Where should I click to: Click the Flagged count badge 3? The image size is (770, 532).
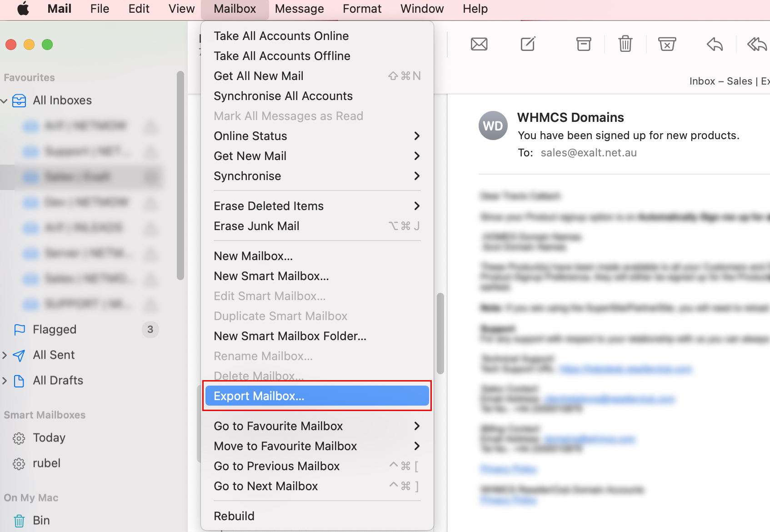tap(150, 330)
